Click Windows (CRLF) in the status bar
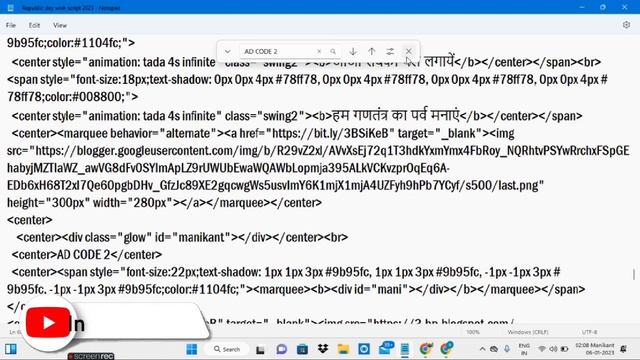 (528, 332)
